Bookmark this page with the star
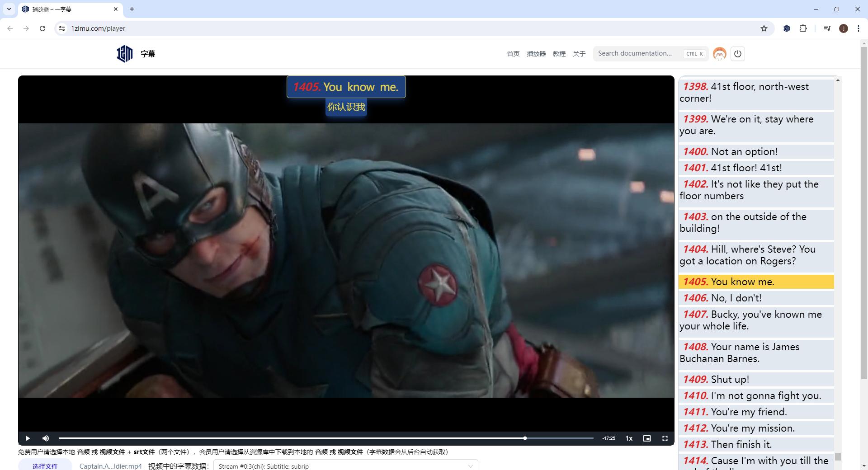Viewport: 868px width, 470px height. pyautogui.click(x=764, y=28)
